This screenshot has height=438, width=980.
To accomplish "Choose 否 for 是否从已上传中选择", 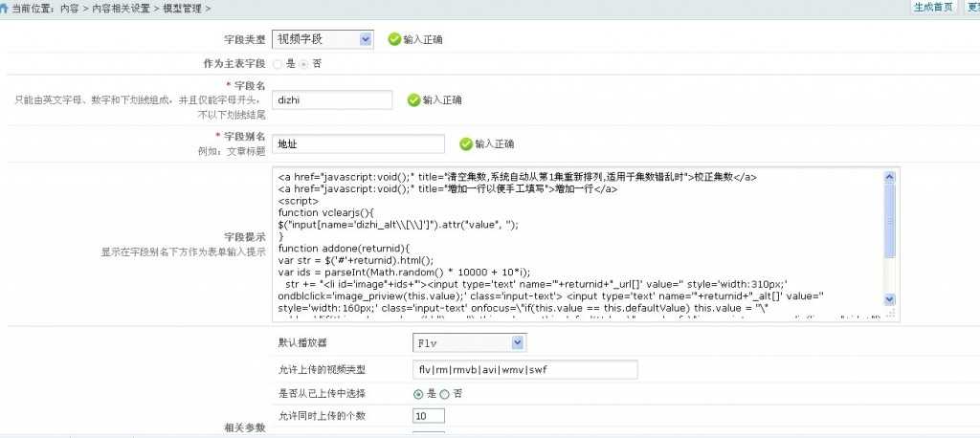I will coord(444,394).
